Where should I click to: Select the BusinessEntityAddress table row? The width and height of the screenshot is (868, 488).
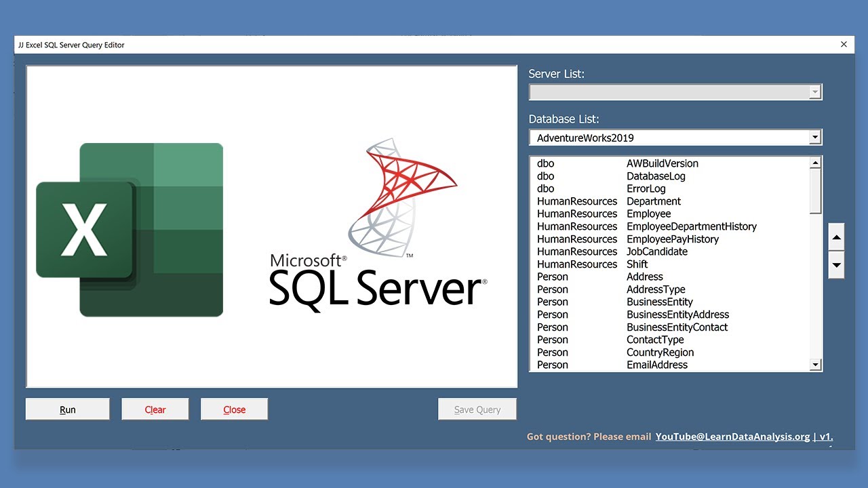[670, 314]
